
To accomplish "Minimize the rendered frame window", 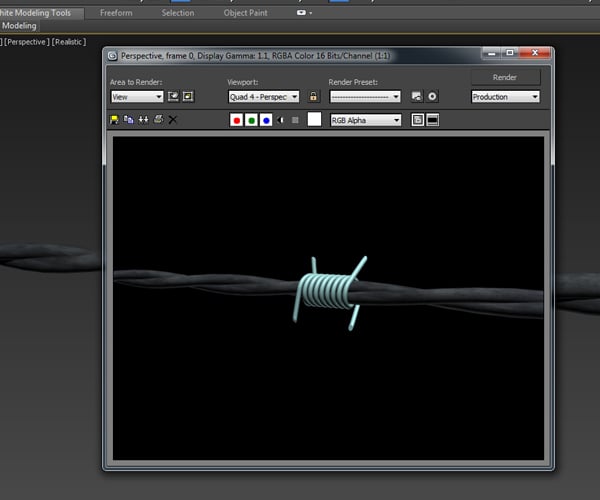I will [492, 53].
